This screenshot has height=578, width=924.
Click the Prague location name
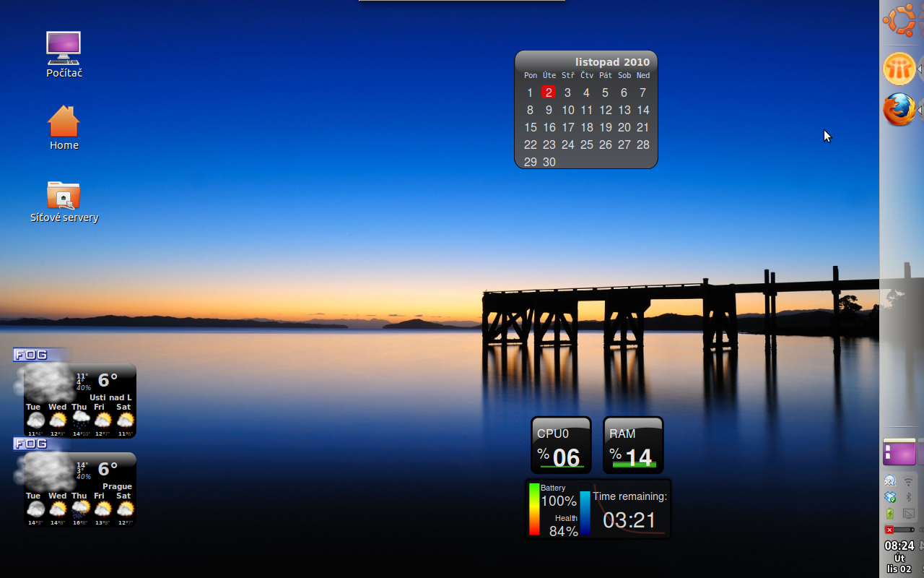(x=117, y=486)
